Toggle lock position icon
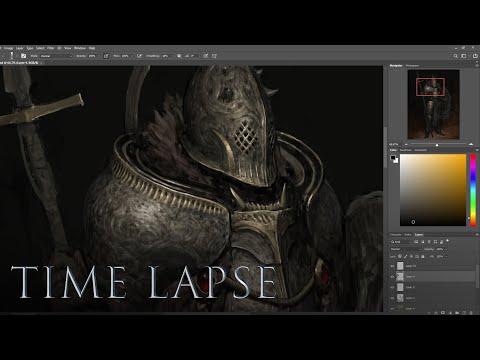Image resolution: width=480 pixels, height=360 pixels. [411, 256]
